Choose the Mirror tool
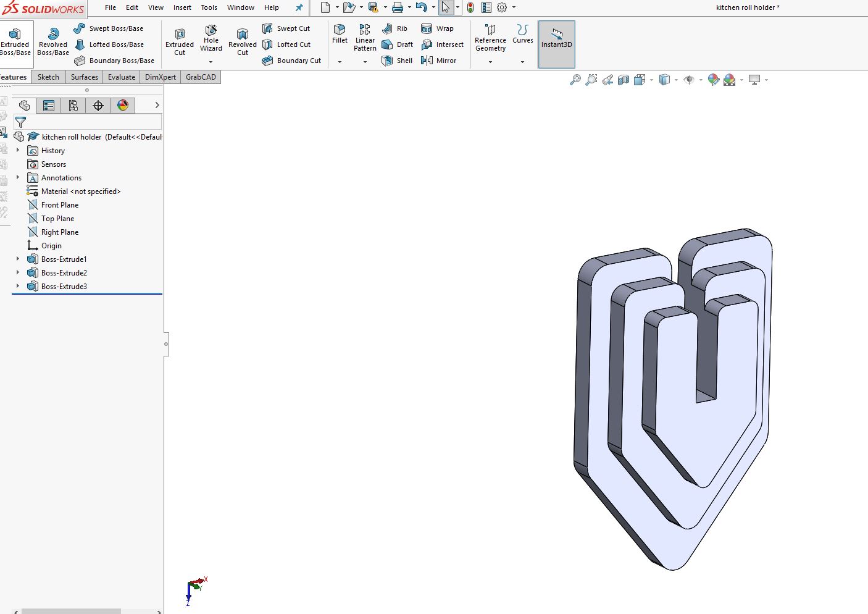This screenshot has height=614, width=868. [x=438, y=61]
